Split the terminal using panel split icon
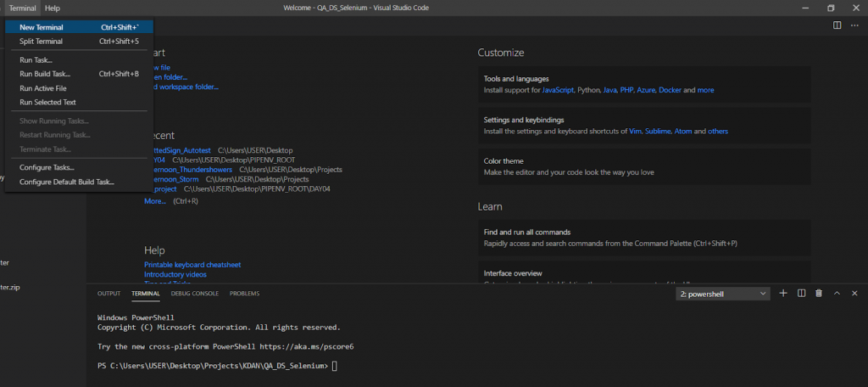The width and height of the screenshot is (868, 387). pyautogui.click(x=801, y=294)
